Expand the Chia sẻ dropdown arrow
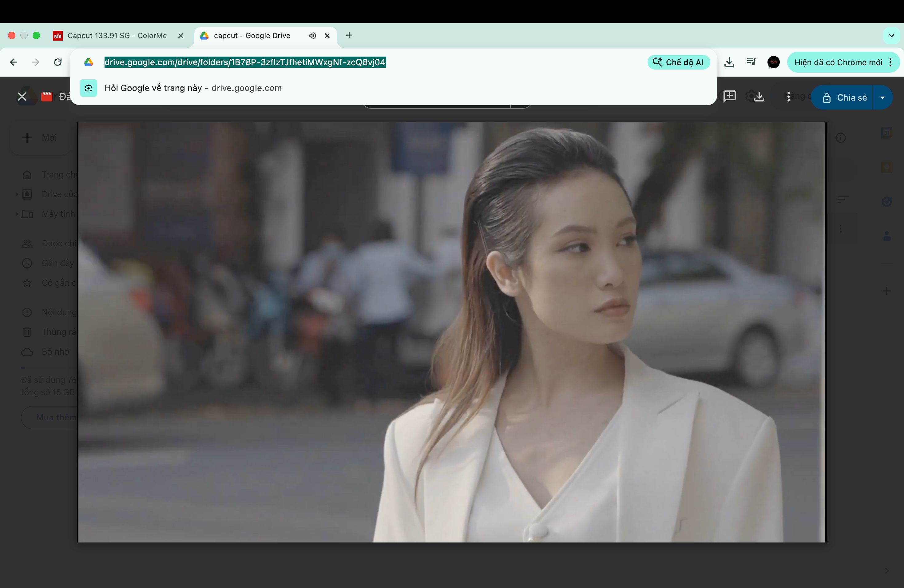The image size is (904, 588). (882, 97)
